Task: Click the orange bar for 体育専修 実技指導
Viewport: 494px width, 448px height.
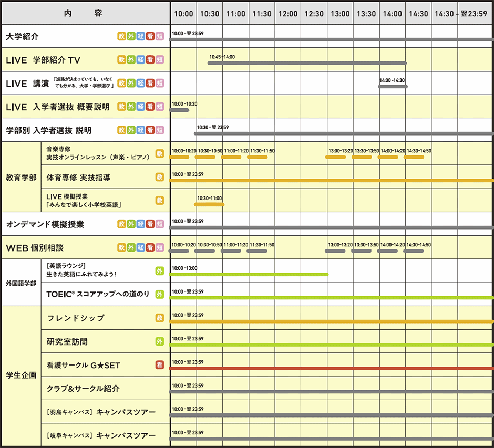Action: coord(332,181)
